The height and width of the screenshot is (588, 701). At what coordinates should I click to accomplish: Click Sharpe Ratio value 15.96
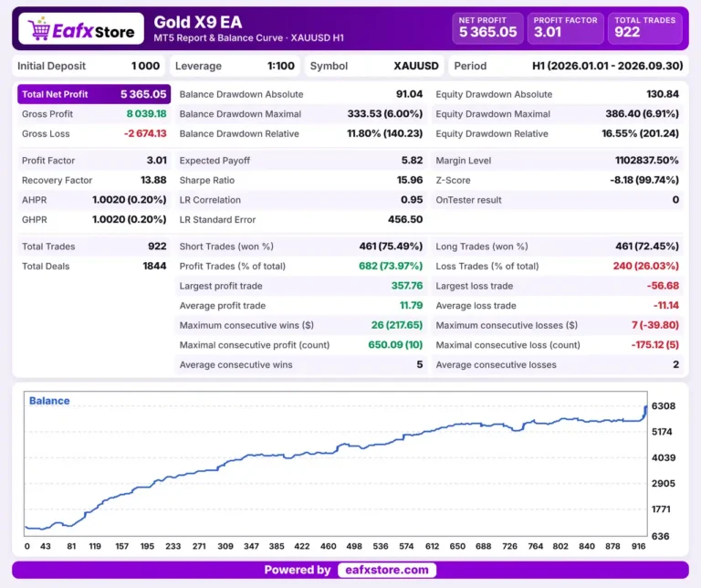coord(410,180)
